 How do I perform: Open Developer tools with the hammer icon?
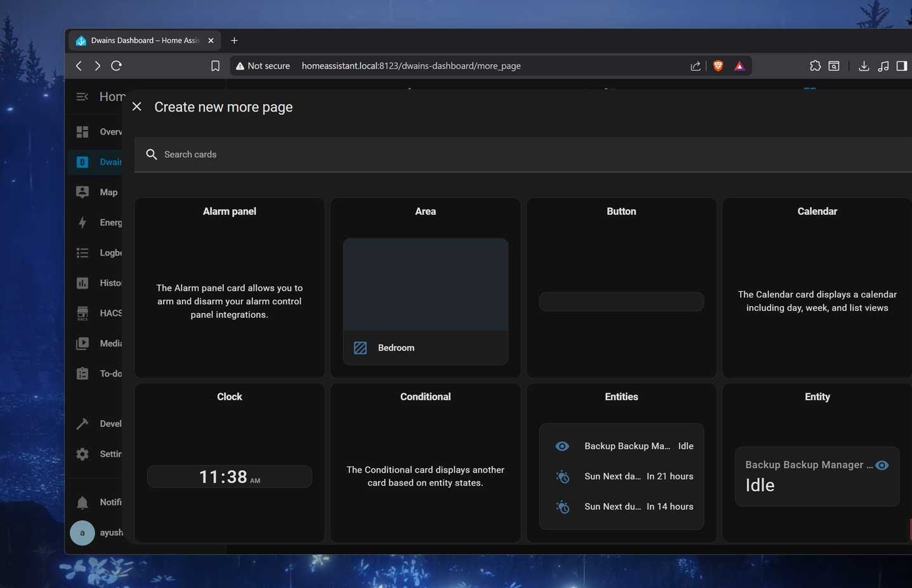pyautogui.click(x=82, y=423)
